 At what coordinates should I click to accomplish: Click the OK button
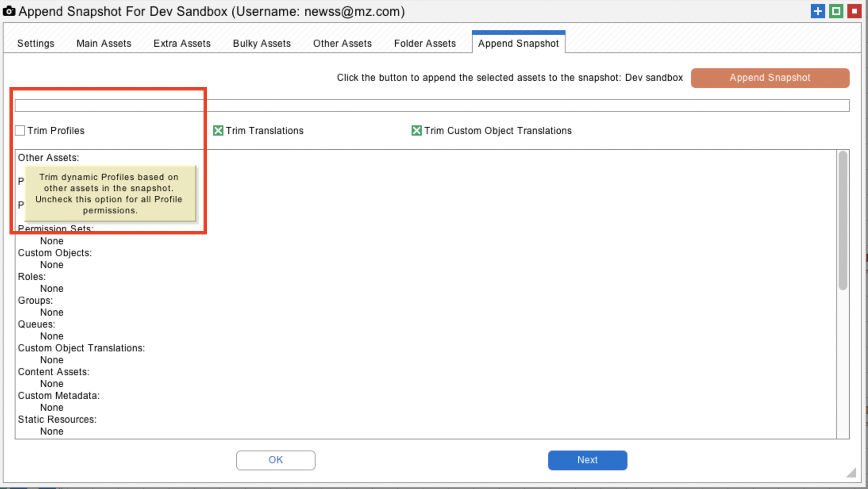pos(275,460)
